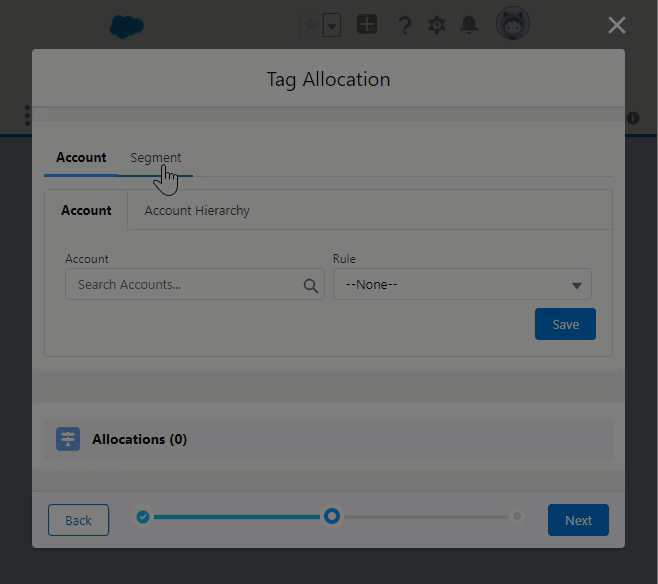Click the user profile avatar
The image size is (658, 584).
[512, 24]
